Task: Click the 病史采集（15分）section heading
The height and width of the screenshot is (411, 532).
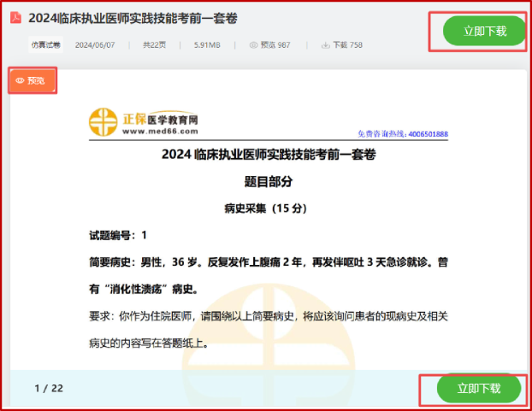Action: coord(265,208)
